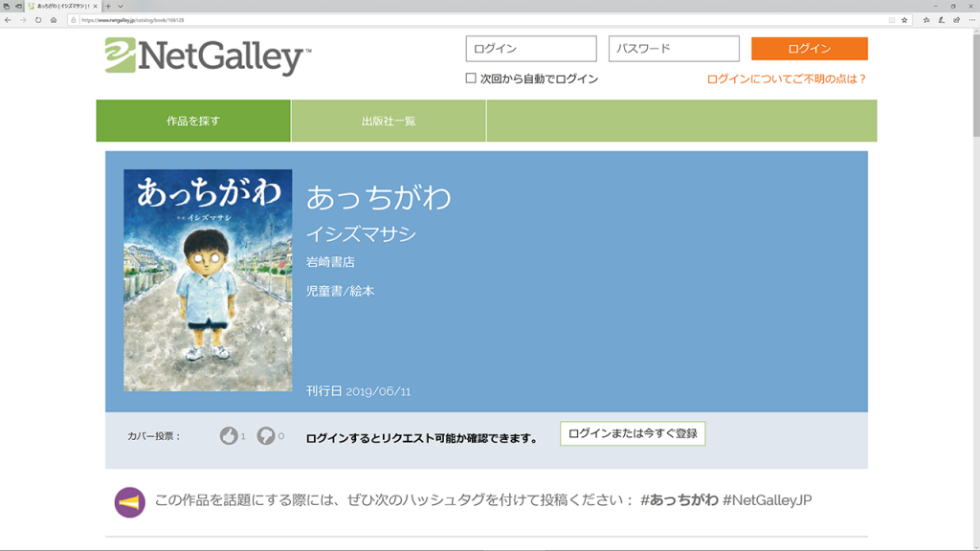Click the あっちがわ book cover image
980x551 pixels.
click(x=207, y=280)
